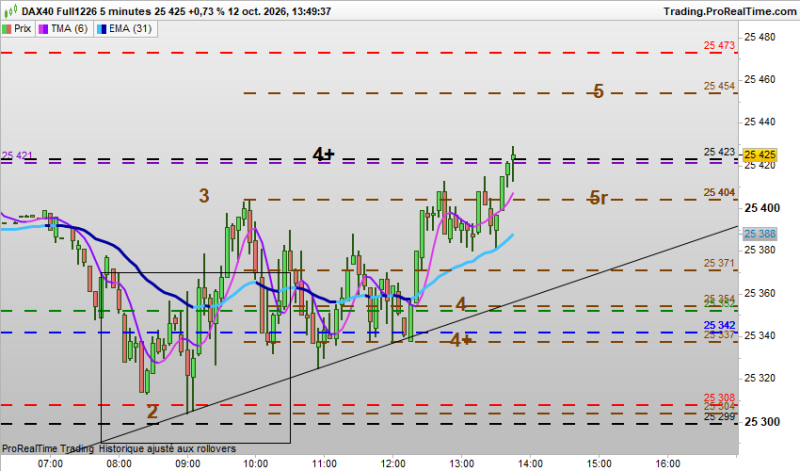Click the 25 371 level label
The image size is (800, 471).
click(x=719, y=263)
